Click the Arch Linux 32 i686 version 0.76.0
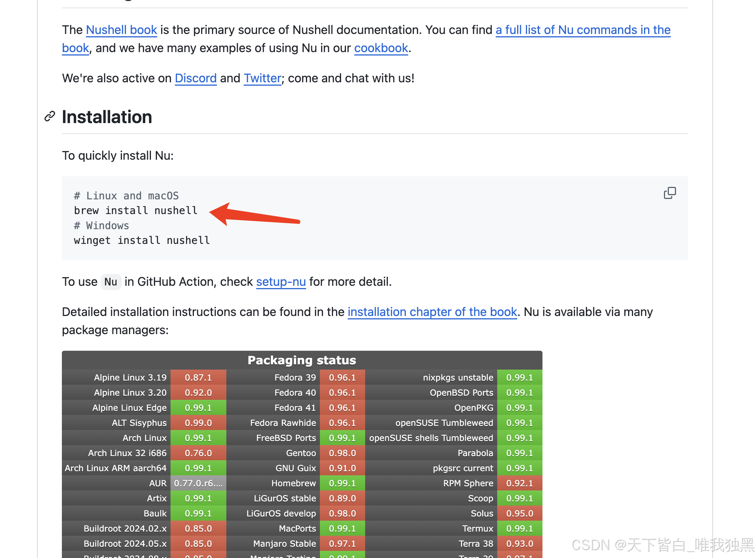The width and height of the screenshot is (756, 558). point(198,453)
